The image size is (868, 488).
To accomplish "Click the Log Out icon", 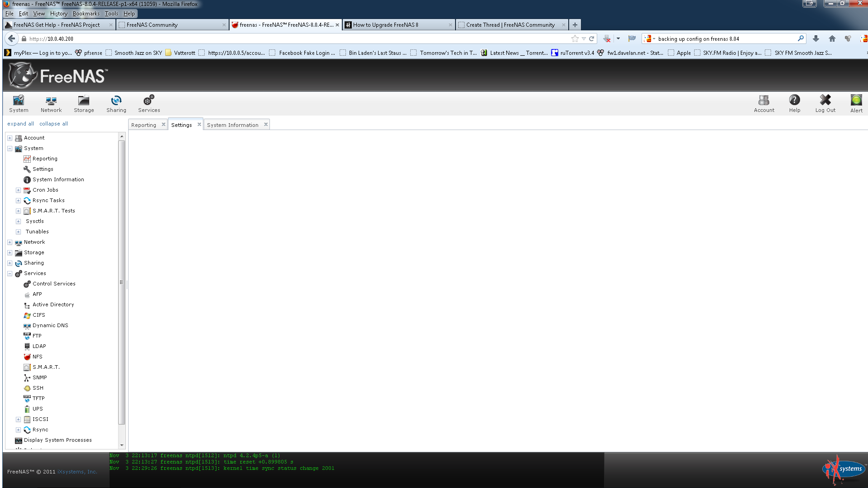I will click(x=825, y=104).
